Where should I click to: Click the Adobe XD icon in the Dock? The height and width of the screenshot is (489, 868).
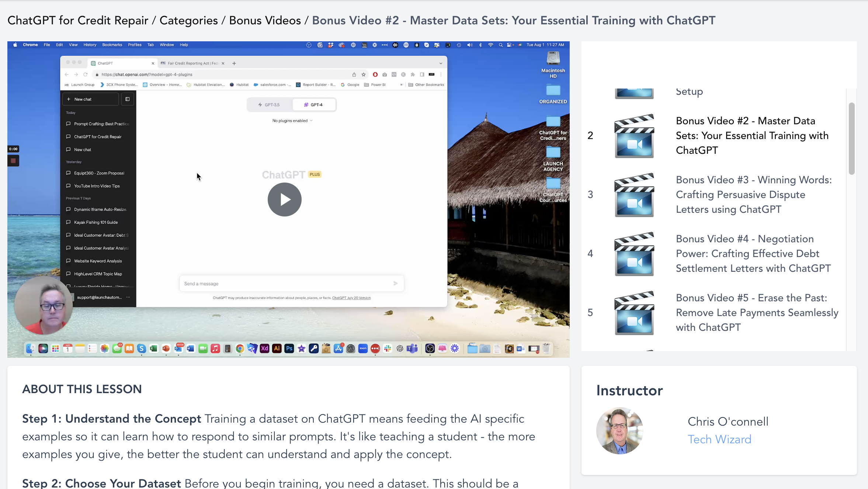[x=264, y=348]
